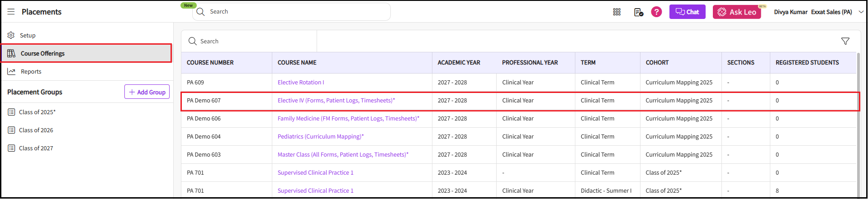
Task: Click the table Search field
Action: 253,41
